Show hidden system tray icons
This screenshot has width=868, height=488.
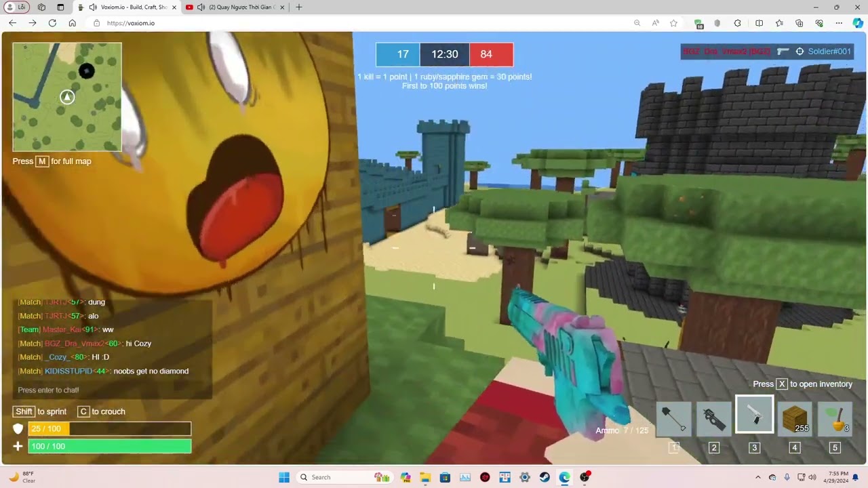click(758, 477)
